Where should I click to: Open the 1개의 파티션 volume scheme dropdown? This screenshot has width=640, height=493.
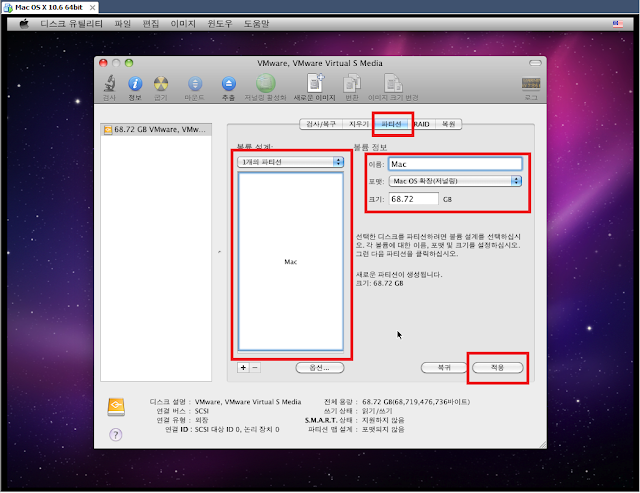tap(291, 162)
